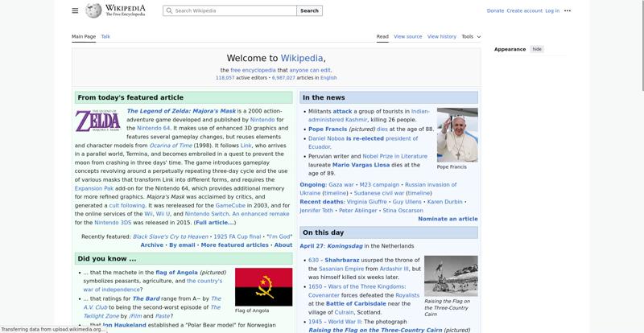This screenshot has height=333, width=644.
Task: Open The Legend of Zelda: Majora's Mask article
Action: [181, 111]
